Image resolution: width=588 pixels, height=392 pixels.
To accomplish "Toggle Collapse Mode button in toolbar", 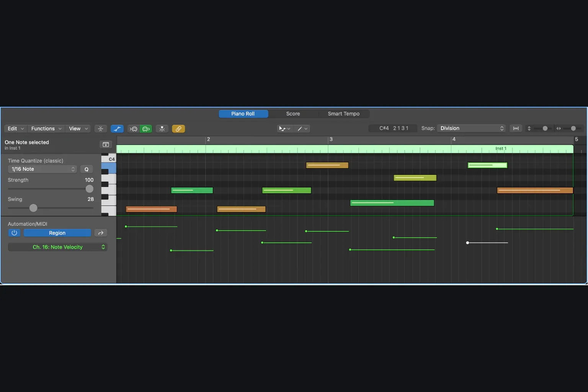I will [100, 129].
